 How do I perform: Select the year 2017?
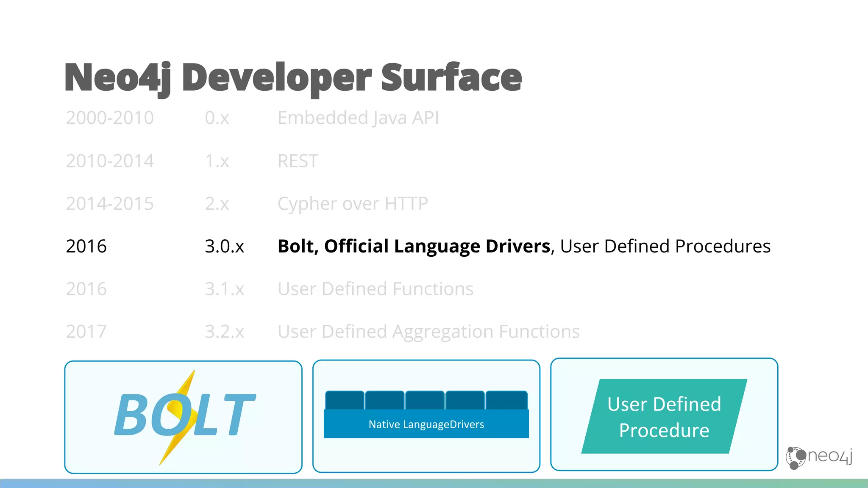86,332
